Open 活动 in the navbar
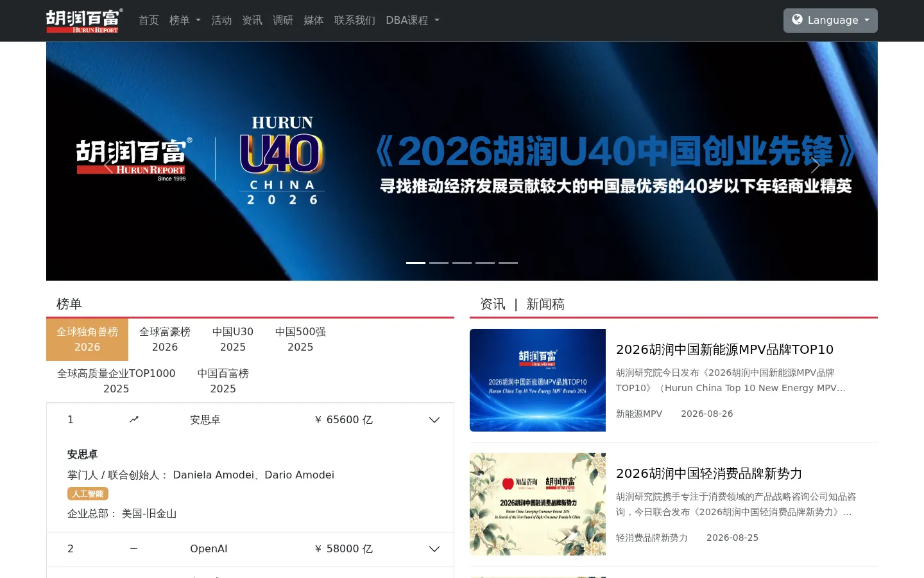 (221, 21)
